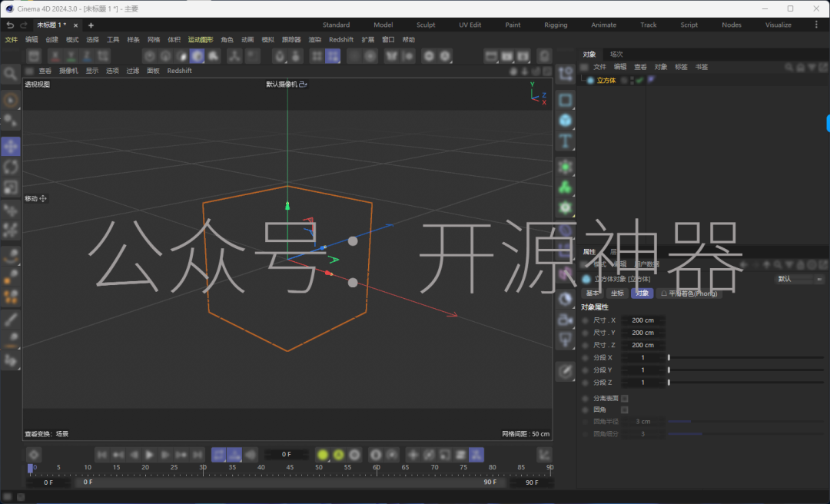This screenshot has width=830, height=504.
Task: Click the Autokeying button in the timeline
Action: (339, 455)
